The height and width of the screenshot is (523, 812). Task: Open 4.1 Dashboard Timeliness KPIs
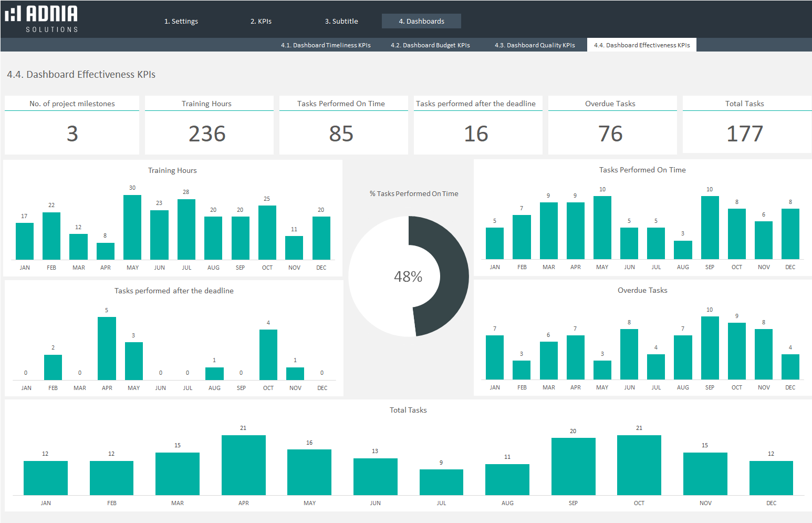(x=326, y=45)
